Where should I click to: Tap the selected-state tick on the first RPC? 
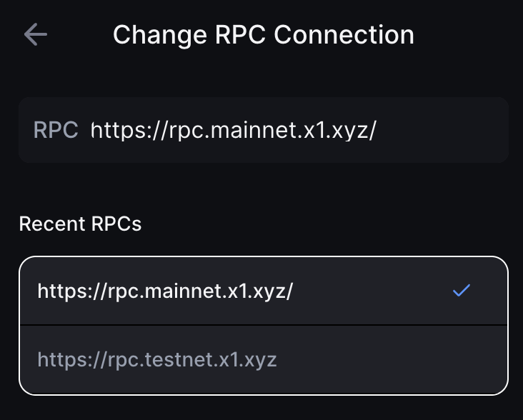[462, 290]
